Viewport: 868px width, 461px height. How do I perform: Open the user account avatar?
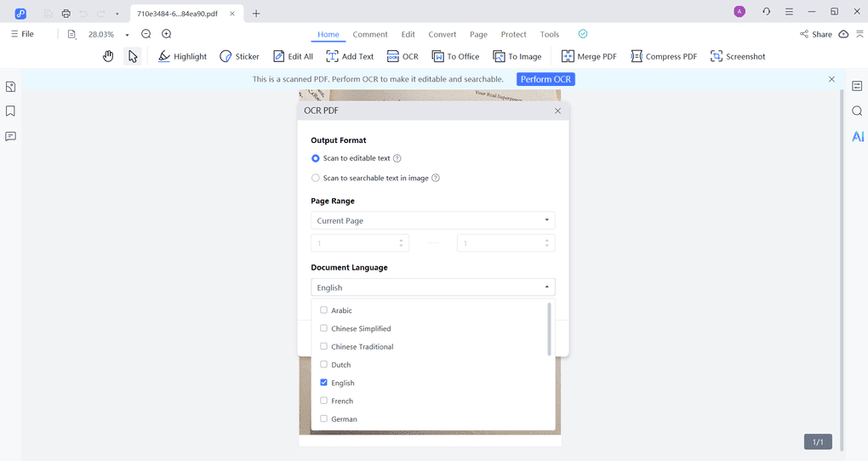click(x=739, y=12)
